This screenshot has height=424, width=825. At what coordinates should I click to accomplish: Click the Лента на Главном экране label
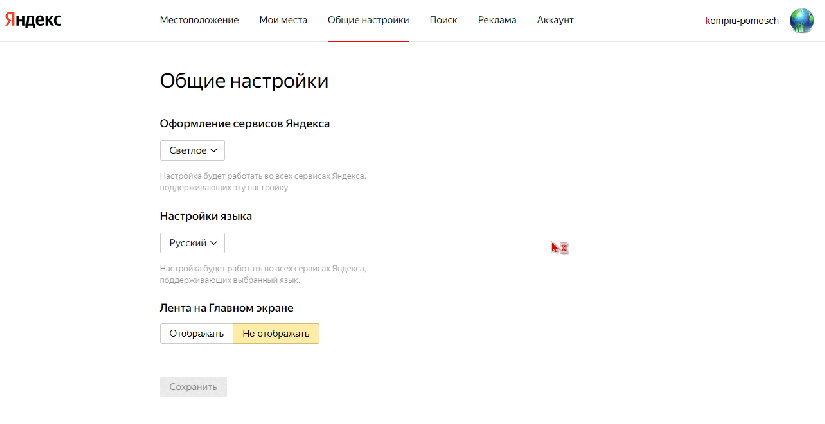[x=227, y=308]
